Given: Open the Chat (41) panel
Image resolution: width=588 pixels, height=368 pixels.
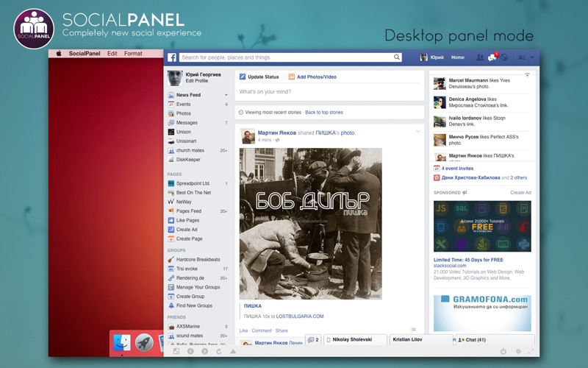Looking at the screenshot, I should click(495, 340).
